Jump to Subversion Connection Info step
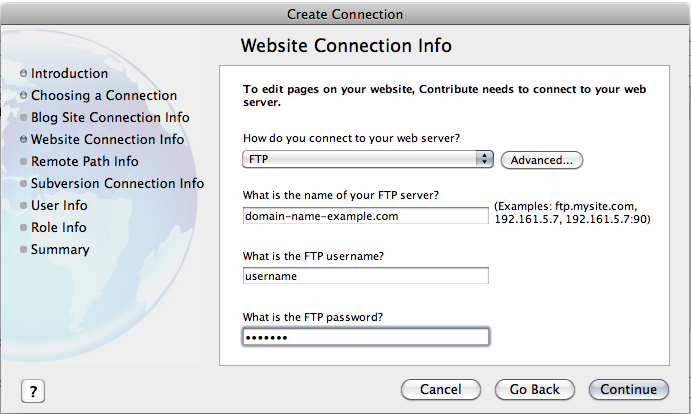Screen dimensions: 691x414 pyautogui.click(x=117, y=183)
